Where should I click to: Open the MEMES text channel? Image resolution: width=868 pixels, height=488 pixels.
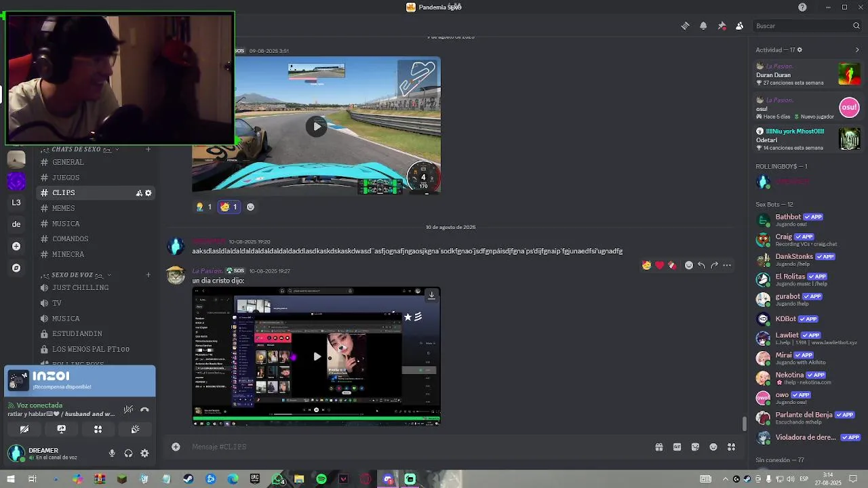coord(97,208)
